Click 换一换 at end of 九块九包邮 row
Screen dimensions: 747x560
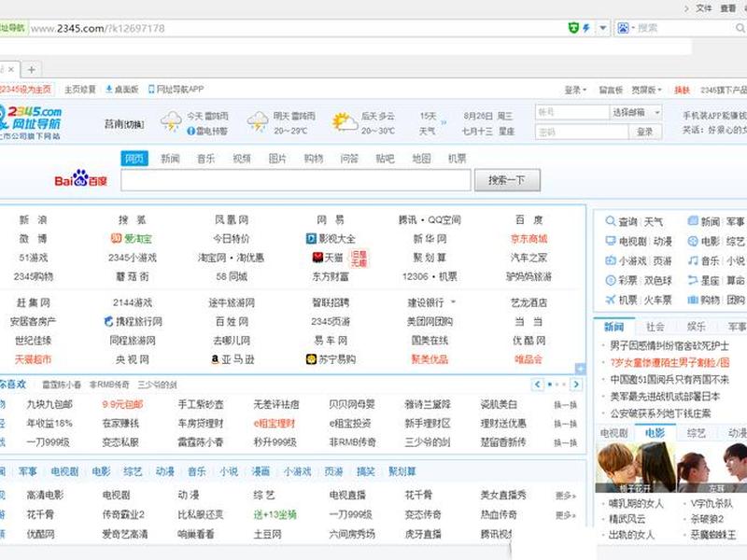(x=566, y=405)
